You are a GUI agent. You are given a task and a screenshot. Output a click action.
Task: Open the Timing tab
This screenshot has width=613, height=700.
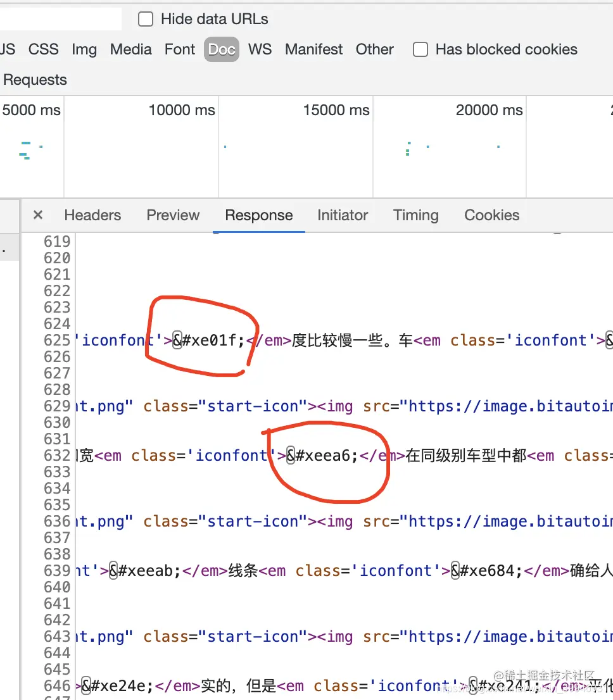click(416, 215)
